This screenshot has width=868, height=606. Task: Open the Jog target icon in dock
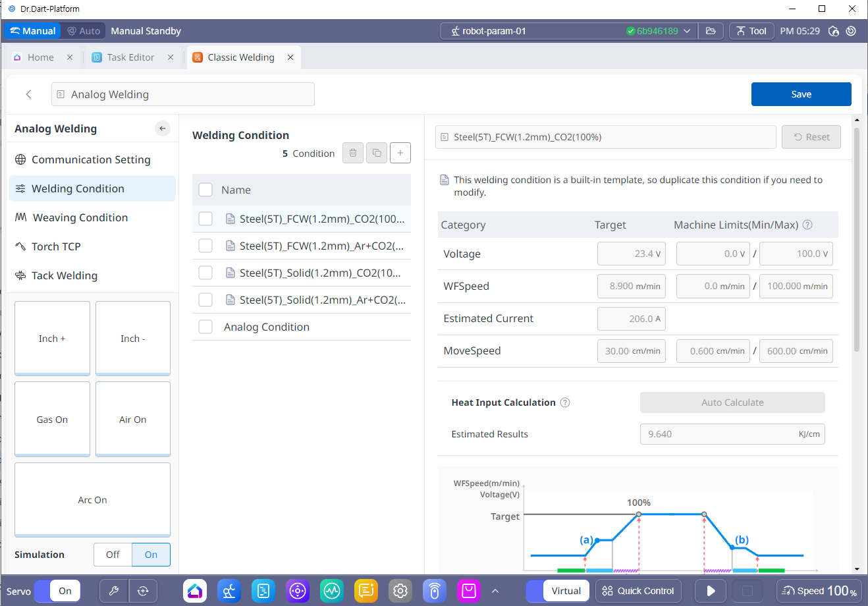(x=298, y=591)
